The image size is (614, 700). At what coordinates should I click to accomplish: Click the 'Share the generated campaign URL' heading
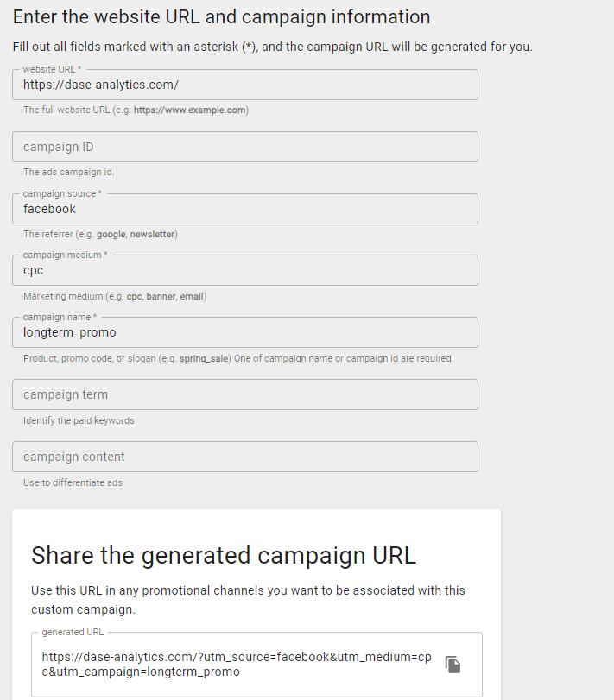click(x=224, y=556)
